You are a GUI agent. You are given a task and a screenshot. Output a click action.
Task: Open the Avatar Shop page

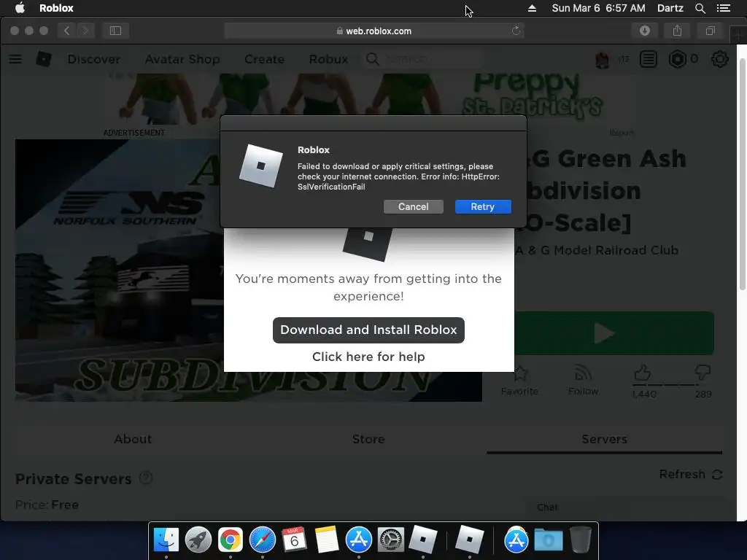pyautogui.click(x=182, y=59)
